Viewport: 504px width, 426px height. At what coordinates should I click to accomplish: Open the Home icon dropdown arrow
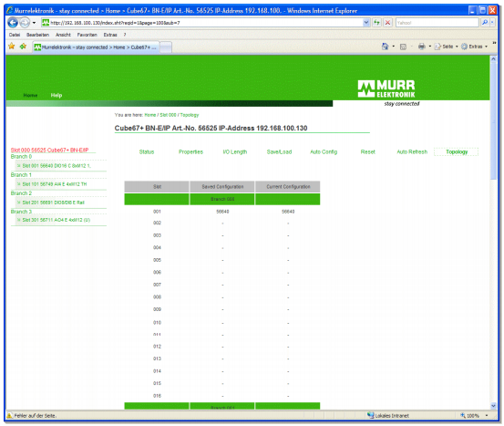pyautogui.click(x=394, y=47)
